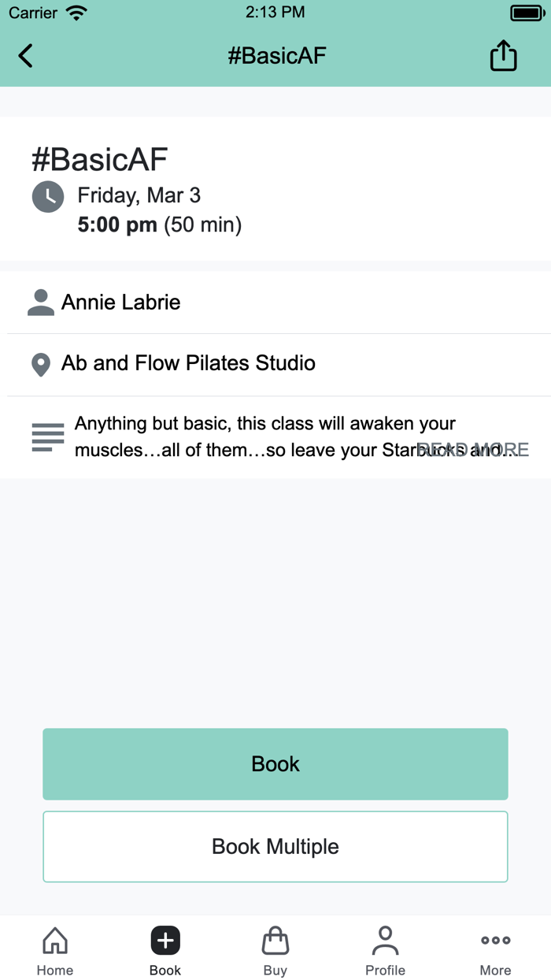The width and height of the screenshot is (551, 980).
Task: Book the #BasicAF class
Action: [x=275, y=763]
